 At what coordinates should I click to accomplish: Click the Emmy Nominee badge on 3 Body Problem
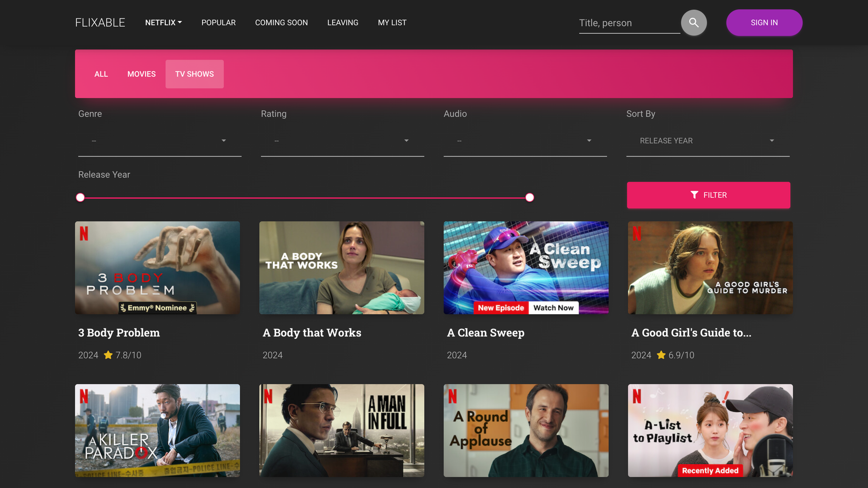[157, 308]
